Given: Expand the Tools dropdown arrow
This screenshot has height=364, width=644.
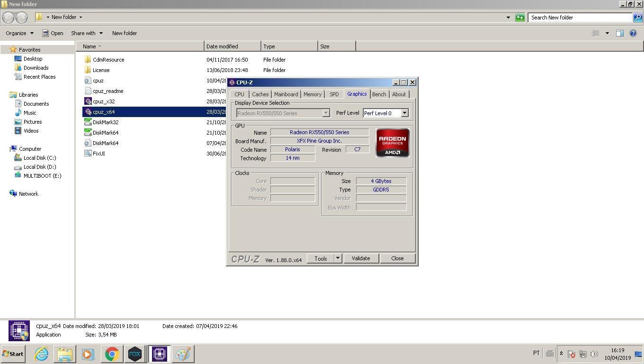Looking at the screenshot, I should (338, 258).
